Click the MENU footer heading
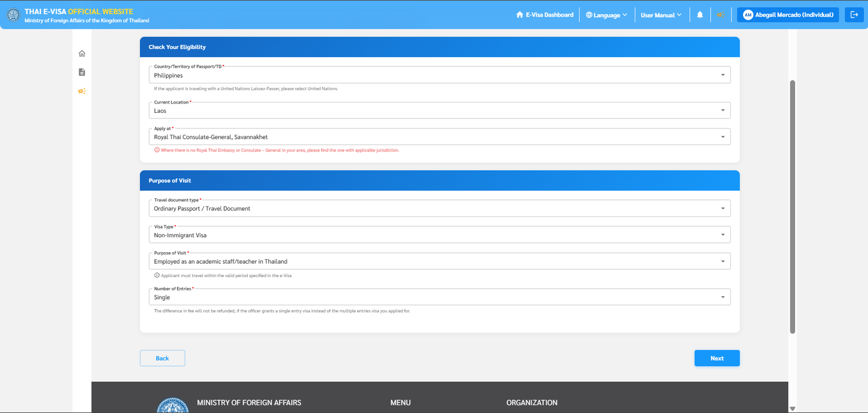868x413 pixels. [x=400, y=403]
